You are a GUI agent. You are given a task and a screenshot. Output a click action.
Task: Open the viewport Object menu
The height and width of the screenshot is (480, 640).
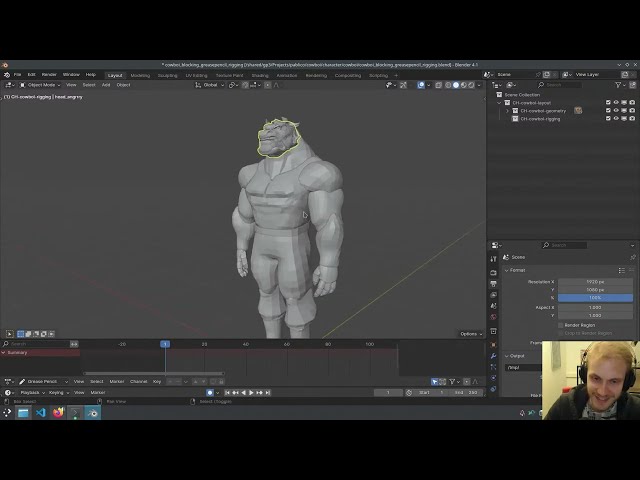click(123, 85)
